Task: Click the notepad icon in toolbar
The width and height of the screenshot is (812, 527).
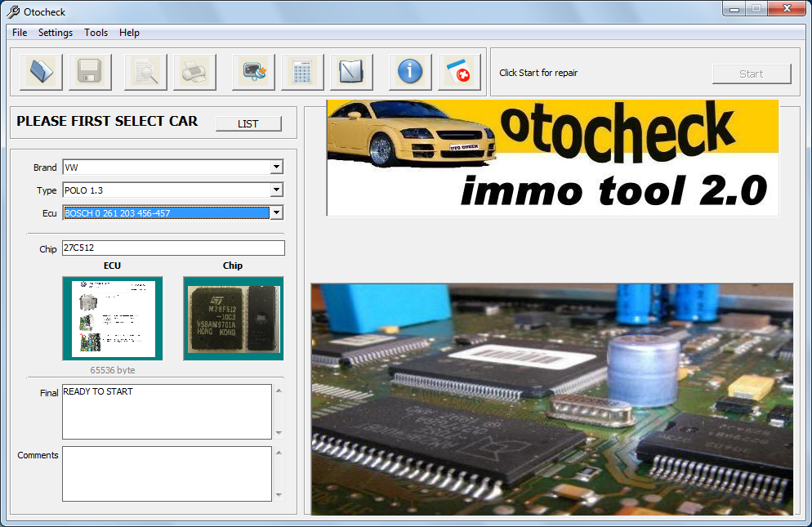Action: click(x=351, y=73)
